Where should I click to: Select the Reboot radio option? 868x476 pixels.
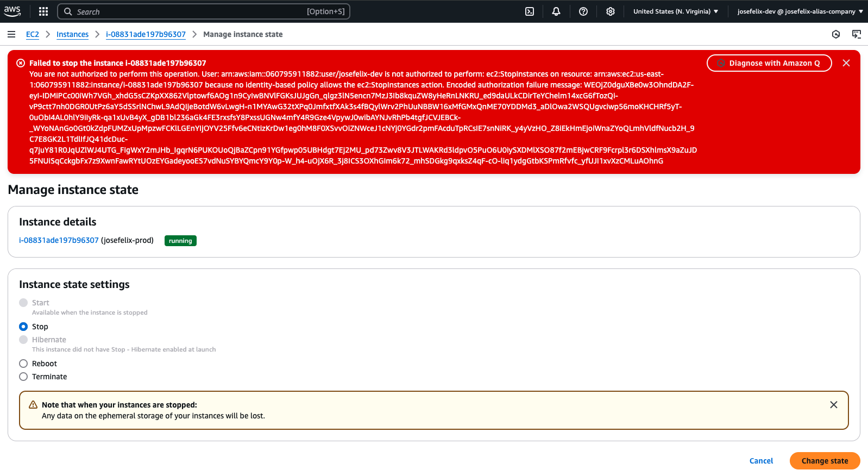pyautogui.click(x=23, y=364)
